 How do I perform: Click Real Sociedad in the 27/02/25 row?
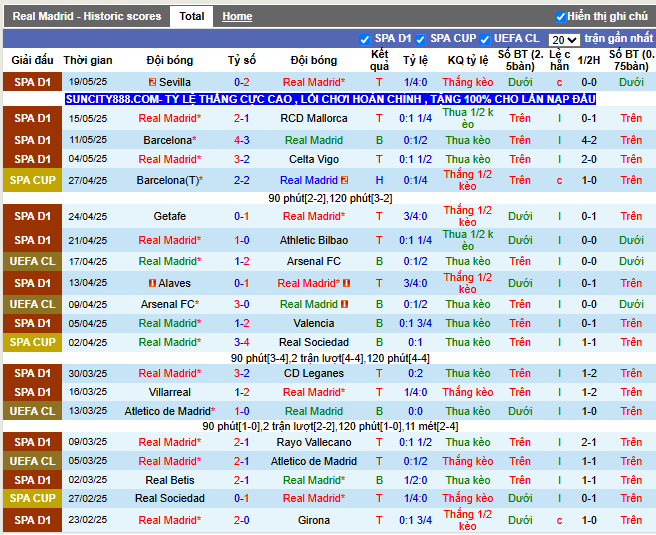click(169, 498)
